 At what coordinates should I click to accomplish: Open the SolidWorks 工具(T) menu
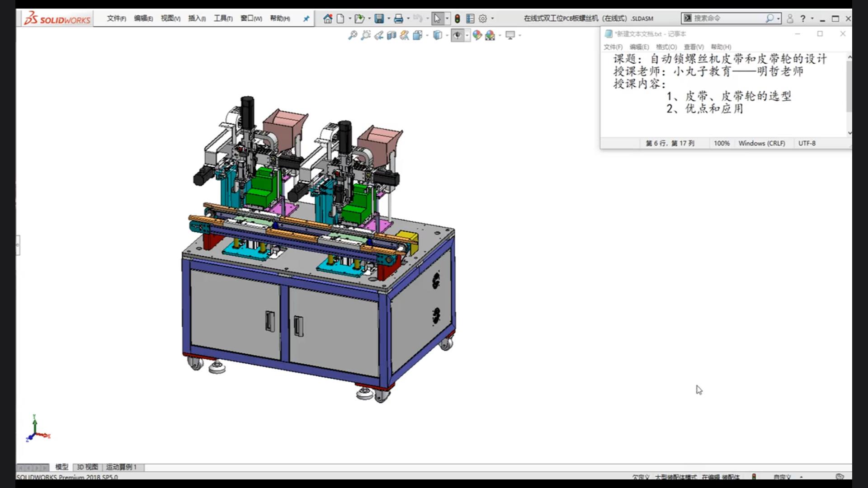coord(223,19)
